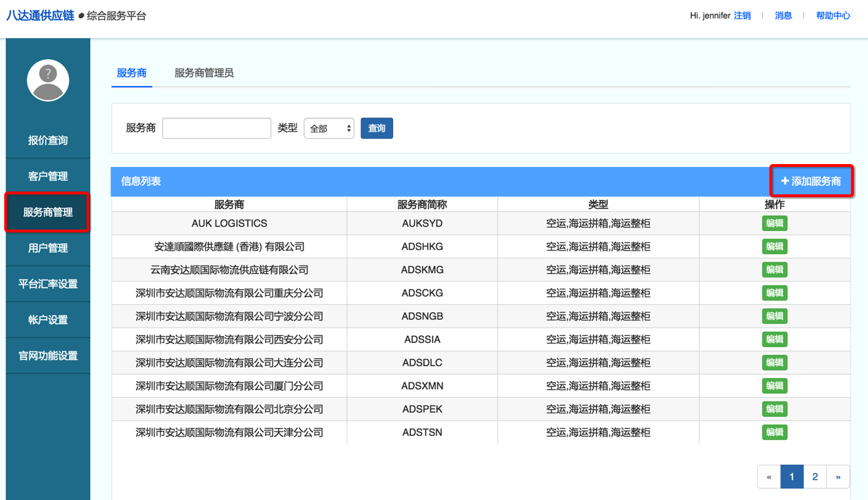
Task: Go to page 2 in pagination
Action: point(814,477)
